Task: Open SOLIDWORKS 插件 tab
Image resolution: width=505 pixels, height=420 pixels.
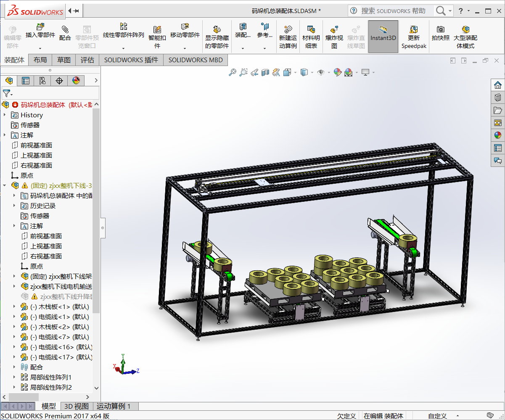Action: coord(131,60)
